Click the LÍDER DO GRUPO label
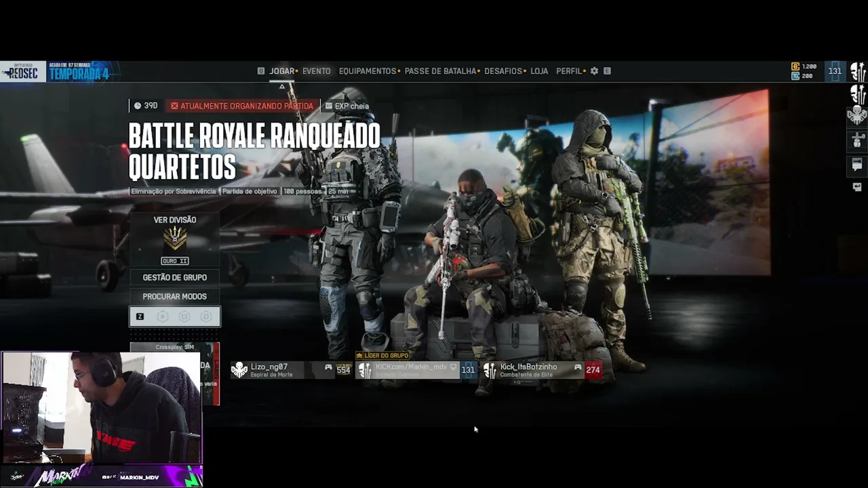Image resolution: width=868 pixels, height=488 pixels. pyautogui.click(x=382, y=355)
